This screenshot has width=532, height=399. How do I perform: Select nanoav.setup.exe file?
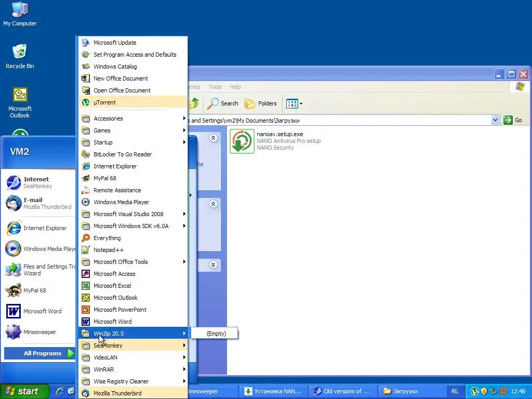(x=275, y=141)
